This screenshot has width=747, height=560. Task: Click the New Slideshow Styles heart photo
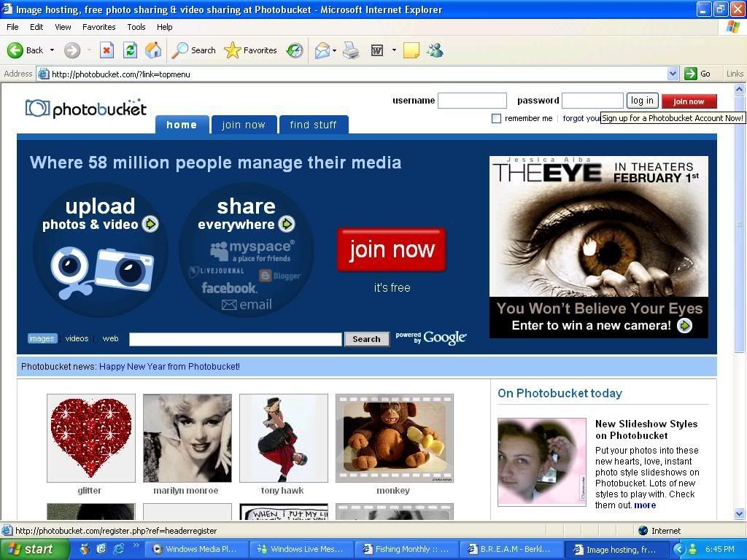(x=542, y=462)
